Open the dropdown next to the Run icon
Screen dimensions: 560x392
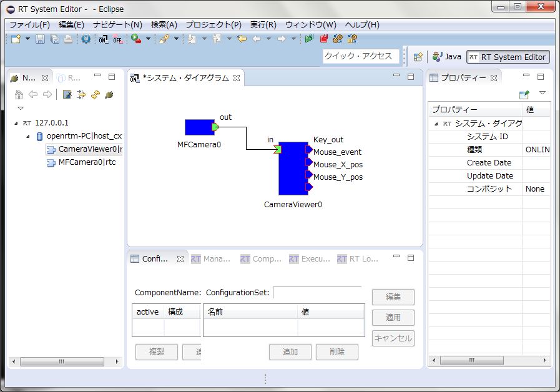click(x=148, y=39)
